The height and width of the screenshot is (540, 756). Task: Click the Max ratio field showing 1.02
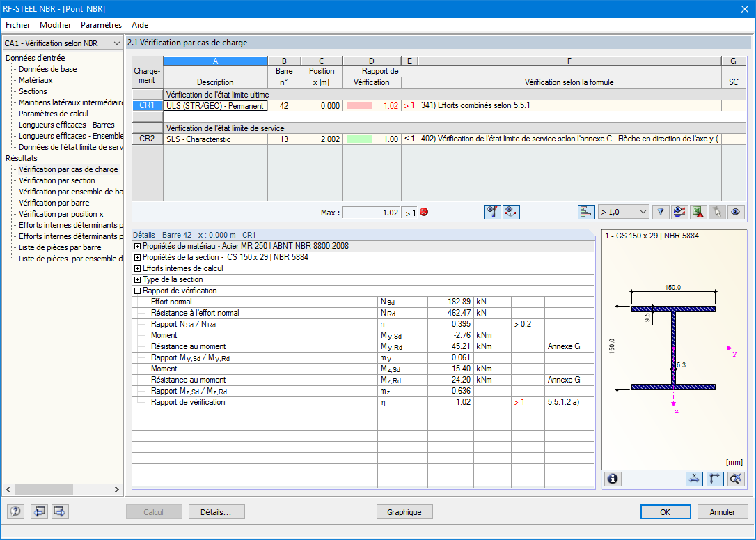point(371,213)
